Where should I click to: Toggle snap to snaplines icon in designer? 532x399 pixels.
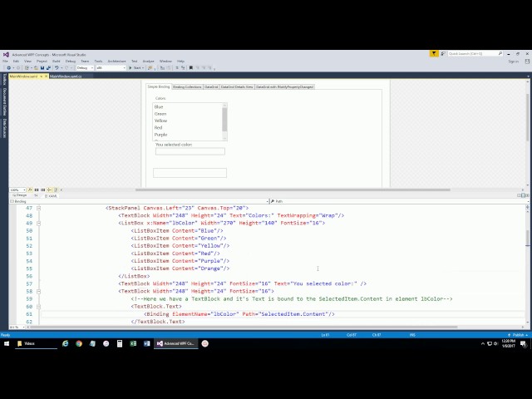[50, 190]
